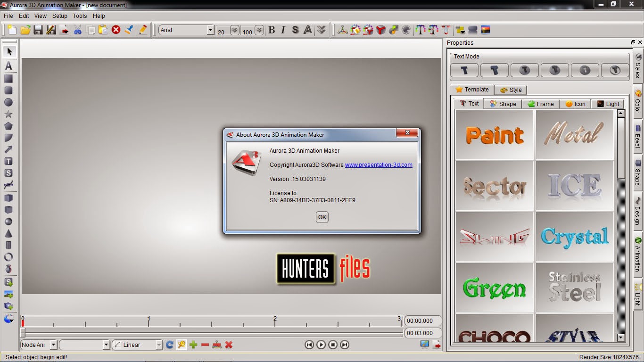
Task: Select the torus ring shape tool
Action: pos(8,257)
